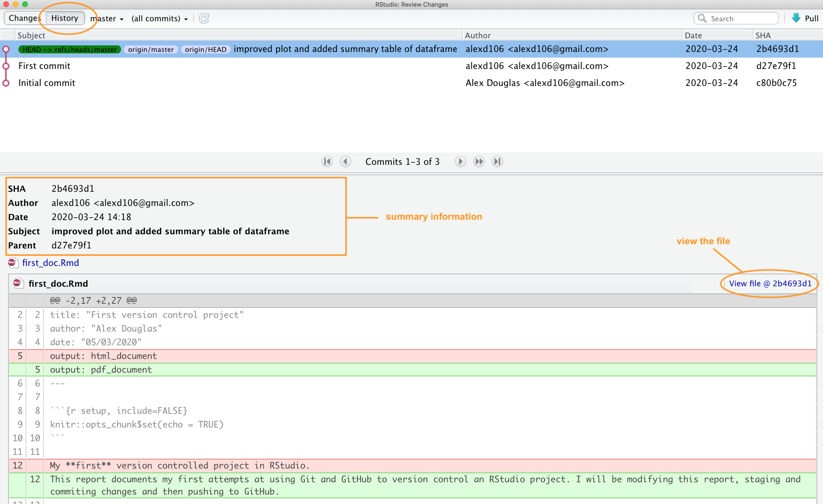The image size is (823, 504).
Task: Skip forward several commit pages
Action: pos(479,162)
